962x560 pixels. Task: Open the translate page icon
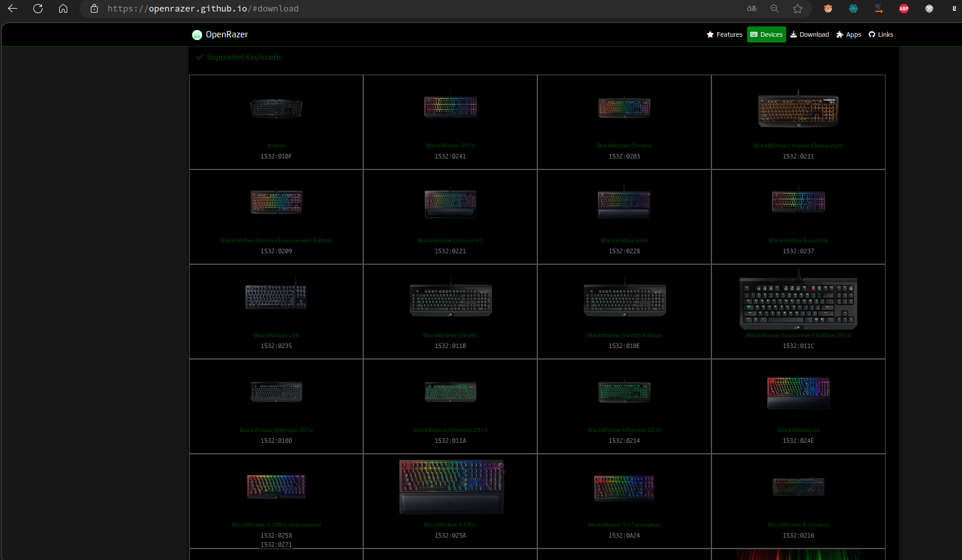pyautogui.click(x=752, y=9)
